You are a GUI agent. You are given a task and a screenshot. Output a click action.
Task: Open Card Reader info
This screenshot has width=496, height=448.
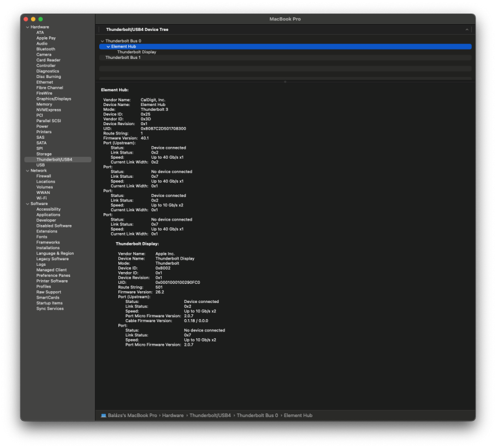tap(48, 60)
